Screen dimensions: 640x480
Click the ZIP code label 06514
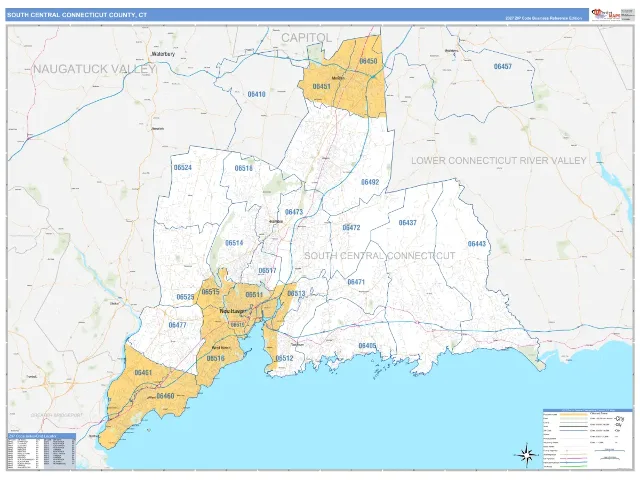[234, 243]
